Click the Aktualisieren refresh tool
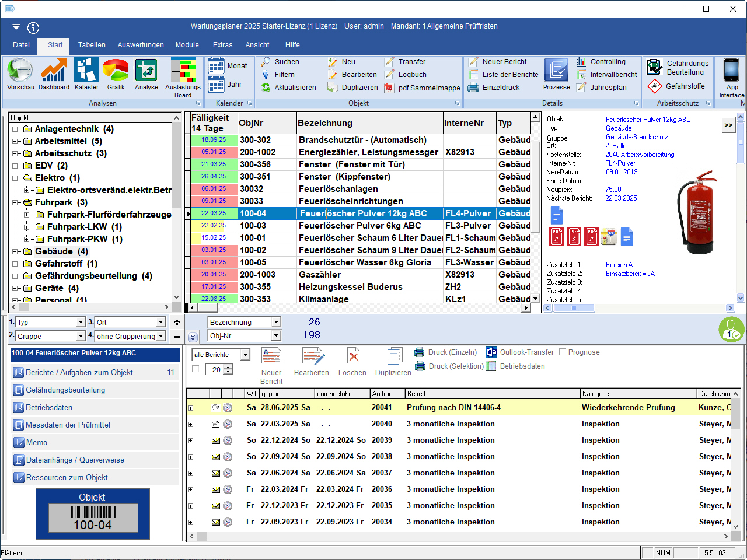 288,87
